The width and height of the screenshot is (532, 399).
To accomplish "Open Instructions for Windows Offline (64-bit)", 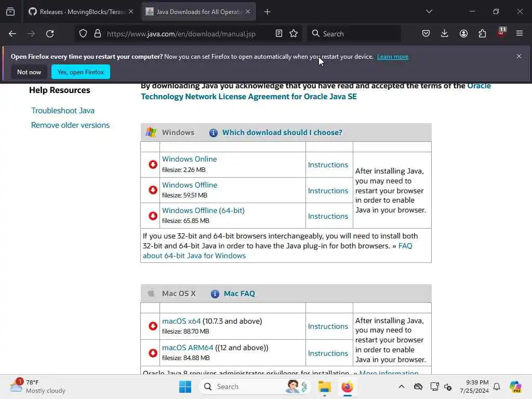I will pos(328,216).
